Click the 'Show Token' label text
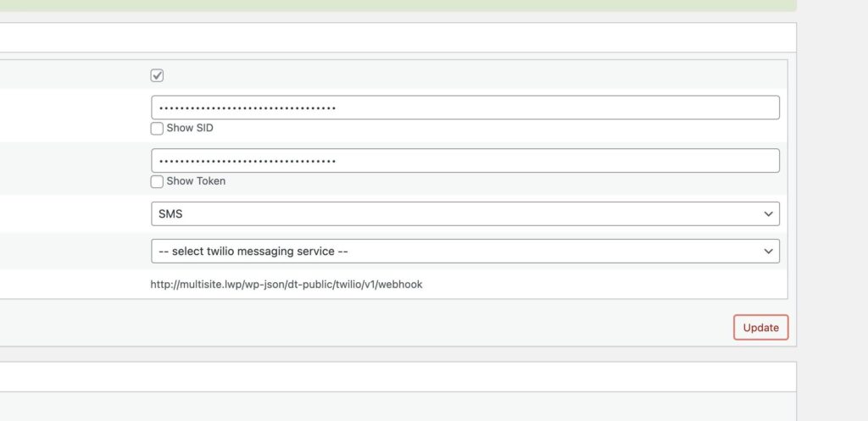 click(x=196, y=181)
